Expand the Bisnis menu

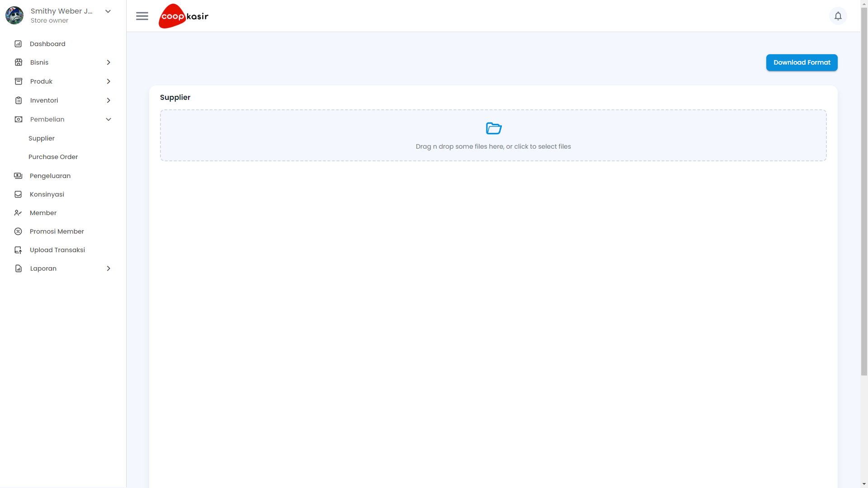108,62
